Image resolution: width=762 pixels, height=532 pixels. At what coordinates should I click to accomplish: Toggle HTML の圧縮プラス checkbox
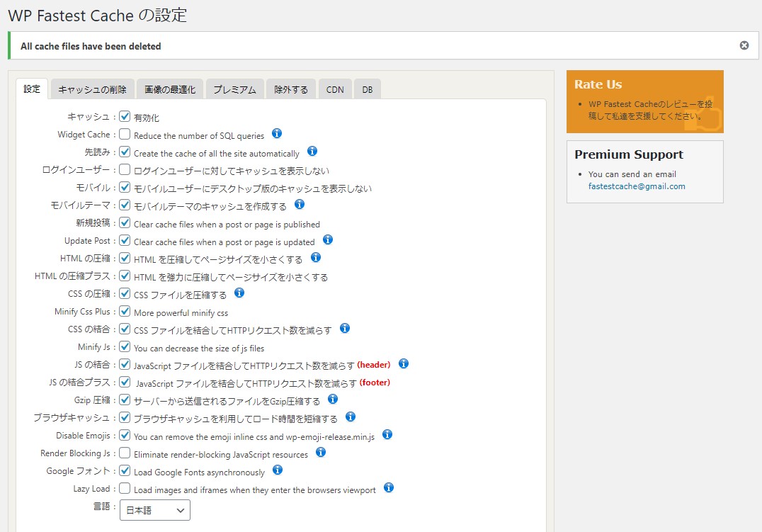coord(125,276)
